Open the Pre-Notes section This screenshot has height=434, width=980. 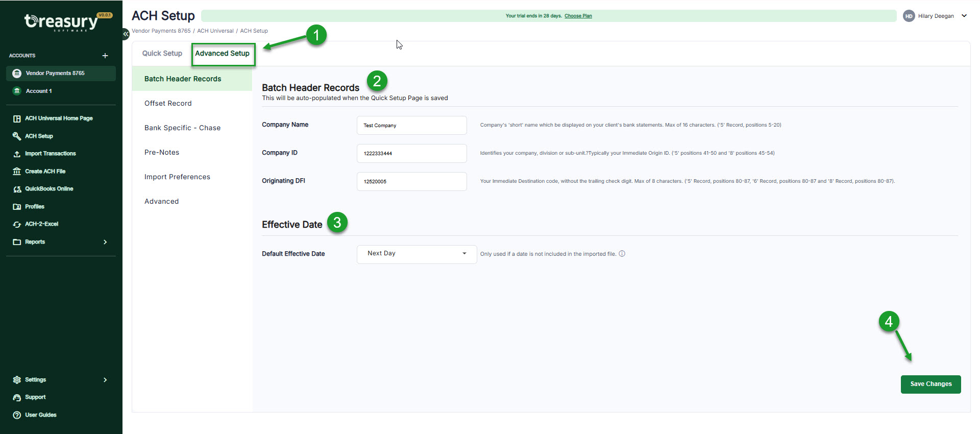[x=192, y=153]
